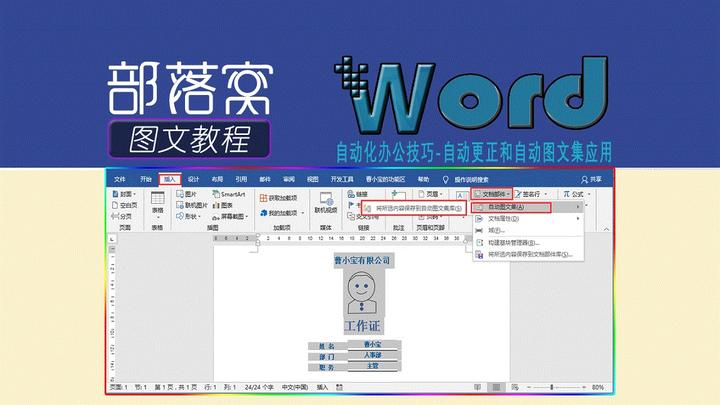Click the lightbulb search box 操作说明搜索
Viewport: 720px width, 405px height.
point(466,180)
